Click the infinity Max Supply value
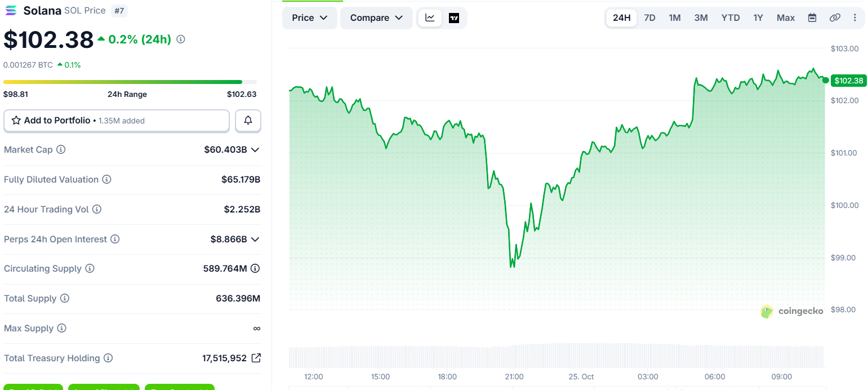This screenshot has height=390, width=868. pos(257,329)
